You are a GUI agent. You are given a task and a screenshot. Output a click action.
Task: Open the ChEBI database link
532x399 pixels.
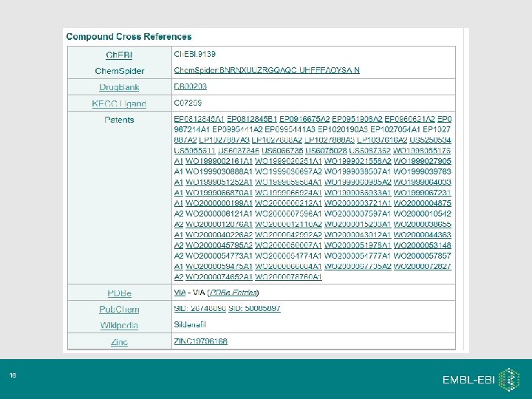119,55
